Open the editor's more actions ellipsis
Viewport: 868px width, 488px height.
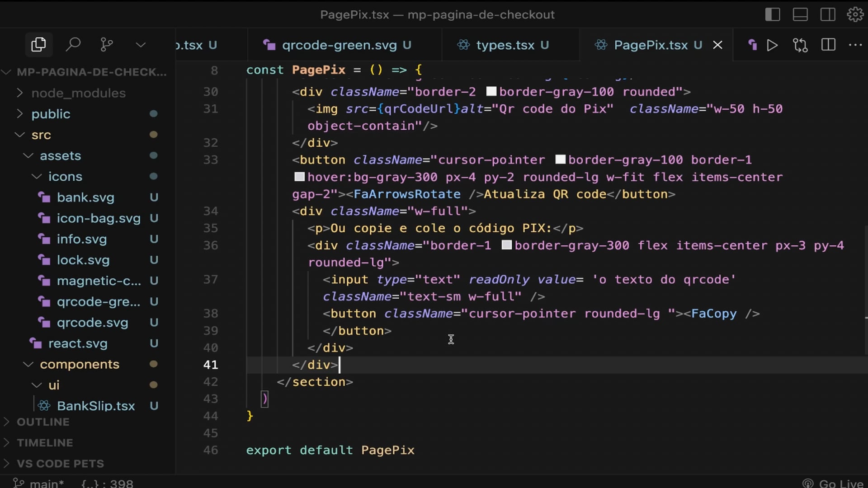855,45
